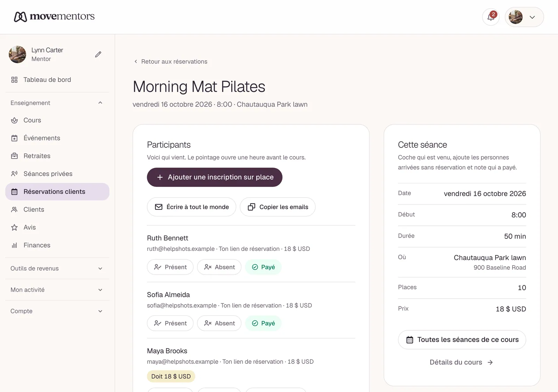
Task: View Avis reviews
Action: (57, 227)
